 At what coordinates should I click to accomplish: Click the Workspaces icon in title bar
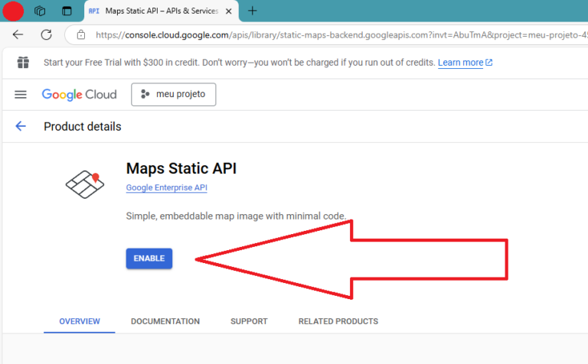(40, 11)
